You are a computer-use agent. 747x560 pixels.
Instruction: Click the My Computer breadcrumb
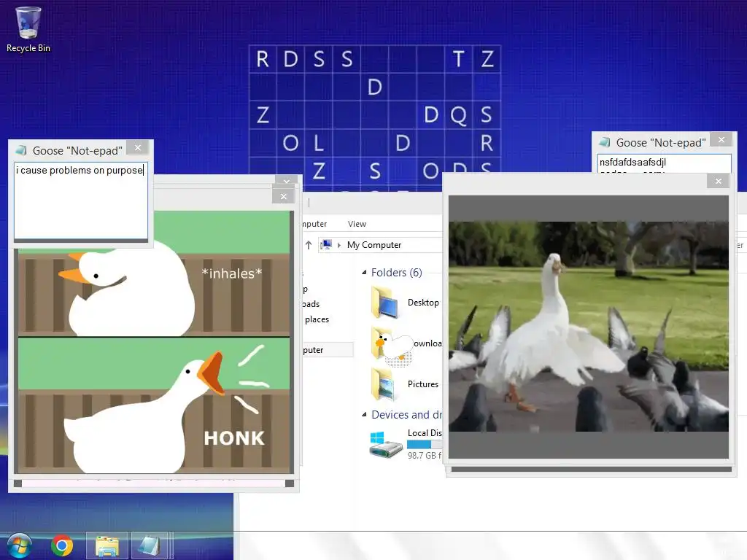click(x=374, y=245)
